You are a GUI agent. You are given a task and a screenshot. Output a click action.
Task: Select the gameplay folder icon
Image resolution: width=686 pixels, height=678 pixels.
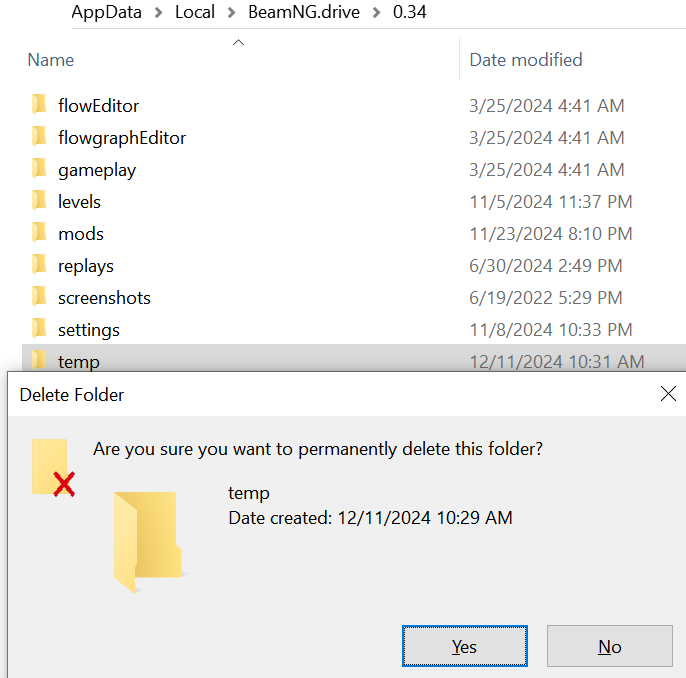pyautogui.click(x=39, y=169)
